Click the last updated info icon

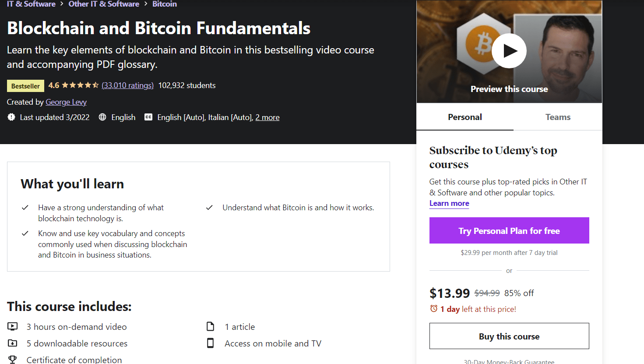click(11, 117)
